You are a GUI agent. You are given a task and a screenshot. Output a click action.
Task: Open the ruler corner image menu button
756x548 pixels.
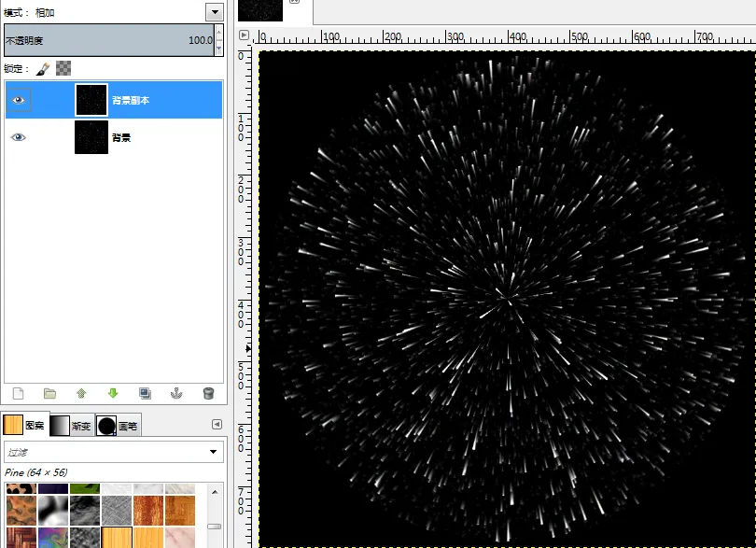click(x=244, y=35)
